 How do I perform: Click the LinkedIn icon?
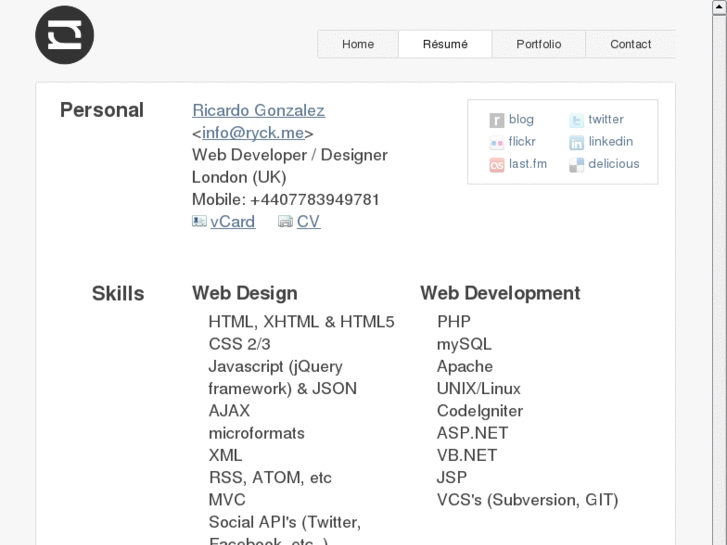coord(577,143)
